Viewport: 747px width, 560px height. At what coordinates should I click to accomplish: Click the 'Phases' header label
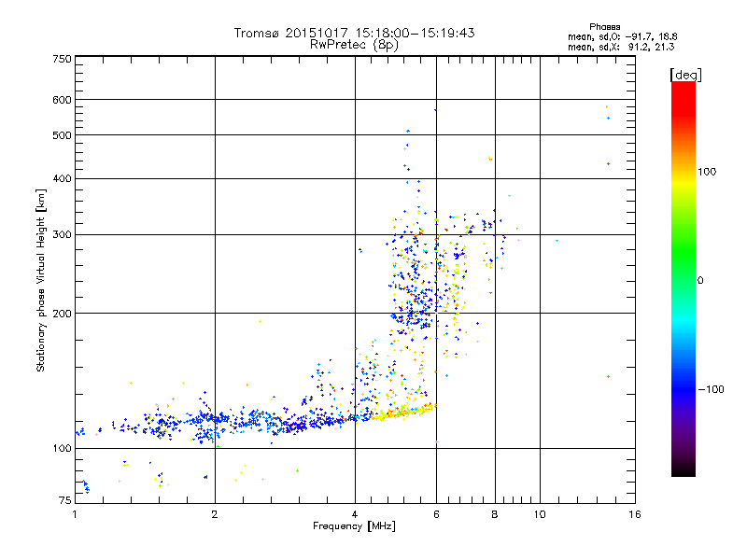point(604,27)
